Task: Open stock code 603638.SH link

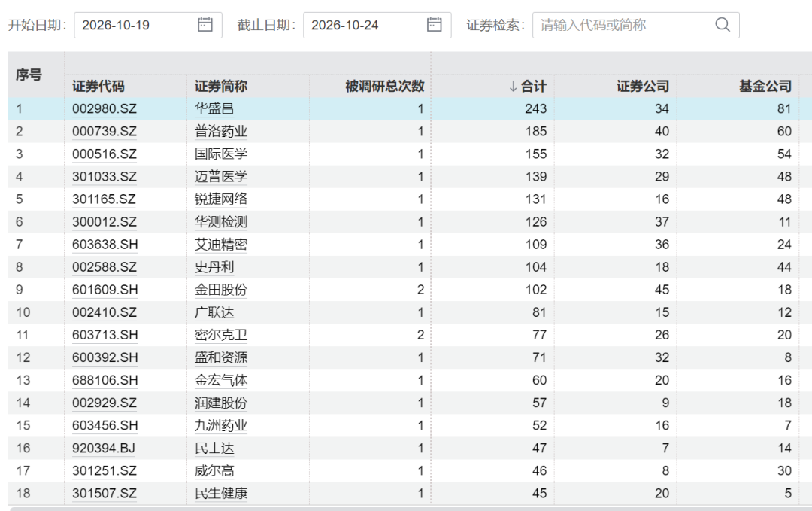Action: 105,245
